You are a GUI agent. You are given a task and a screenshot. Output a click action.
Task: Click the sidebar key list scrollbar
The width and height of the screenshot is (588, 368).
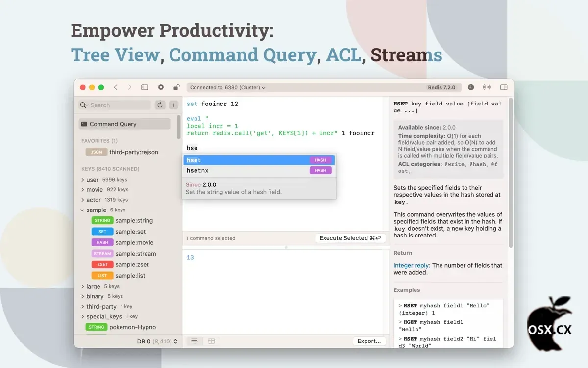(179, 127)
